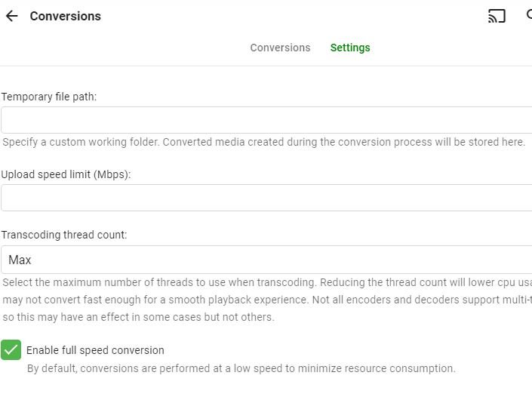This screenshot has height=397, width=532.
Task: Click the 'Transcoding thread count:' label
Action: 64,235
